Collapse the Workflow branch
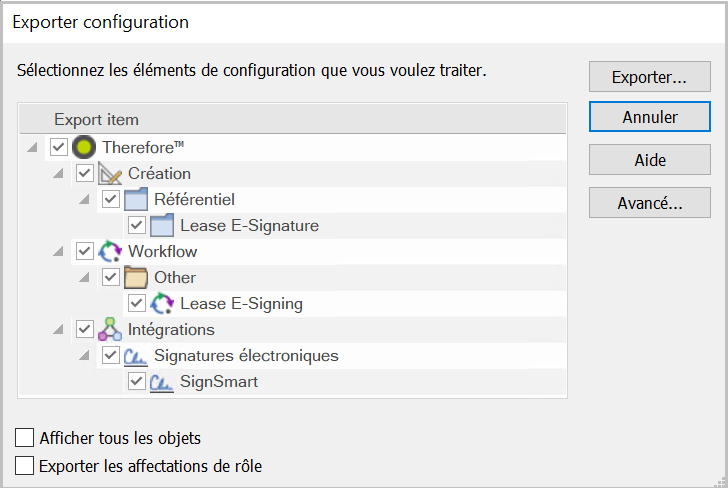 pos(58,252)
